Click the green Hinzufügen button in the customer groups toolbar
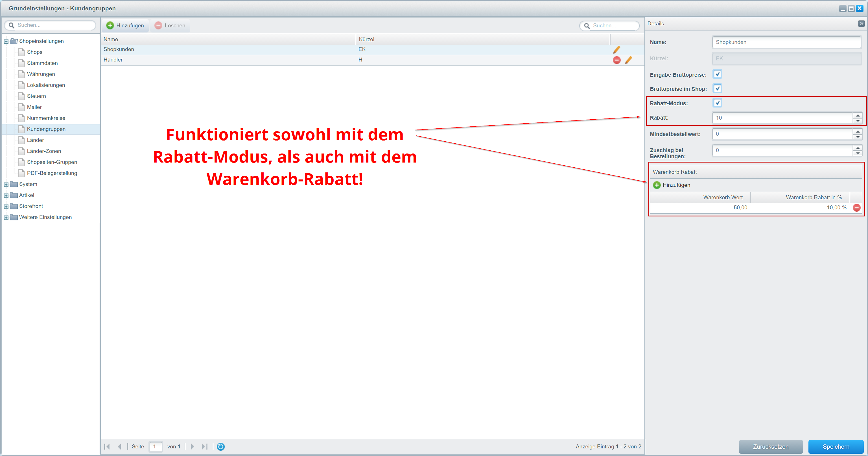The width and height of the screenshot is (868, 456). 125,26
